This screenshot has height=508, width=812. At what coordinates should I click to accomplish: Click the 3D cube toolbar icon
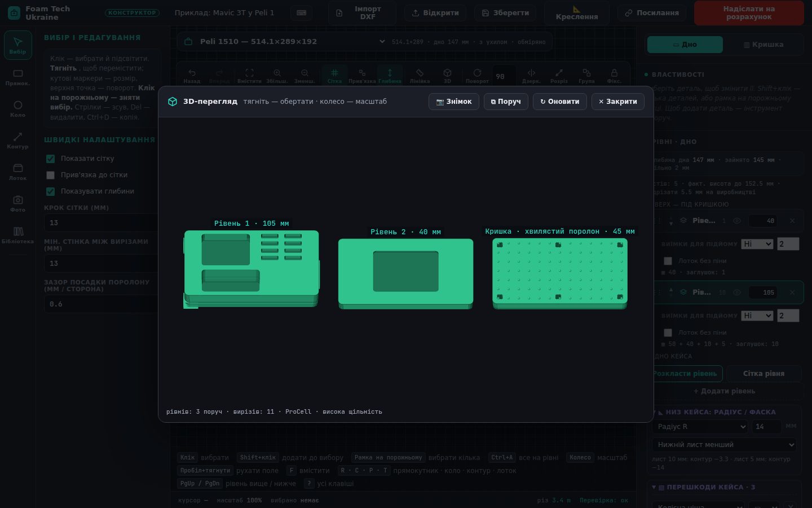point(447,76)
